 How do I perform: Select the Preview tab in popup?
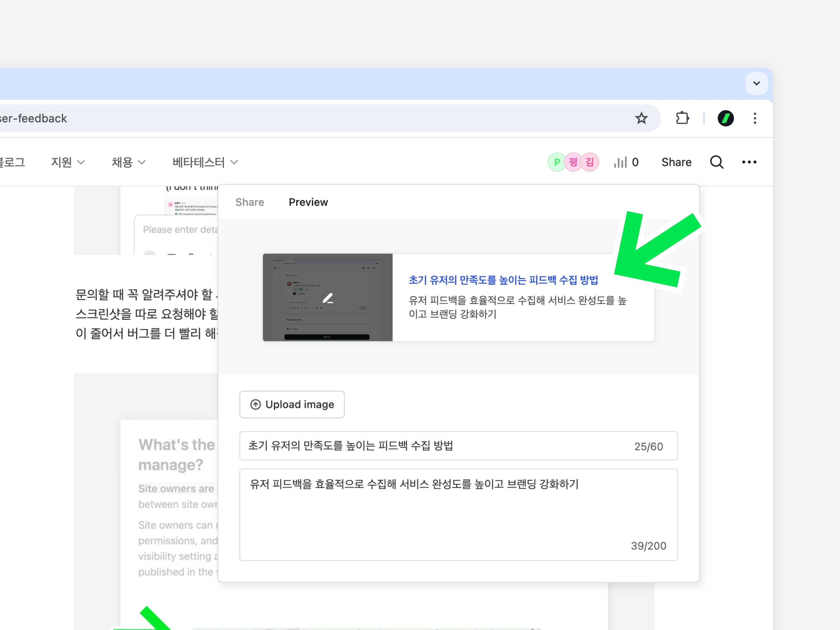coord(308,202)
